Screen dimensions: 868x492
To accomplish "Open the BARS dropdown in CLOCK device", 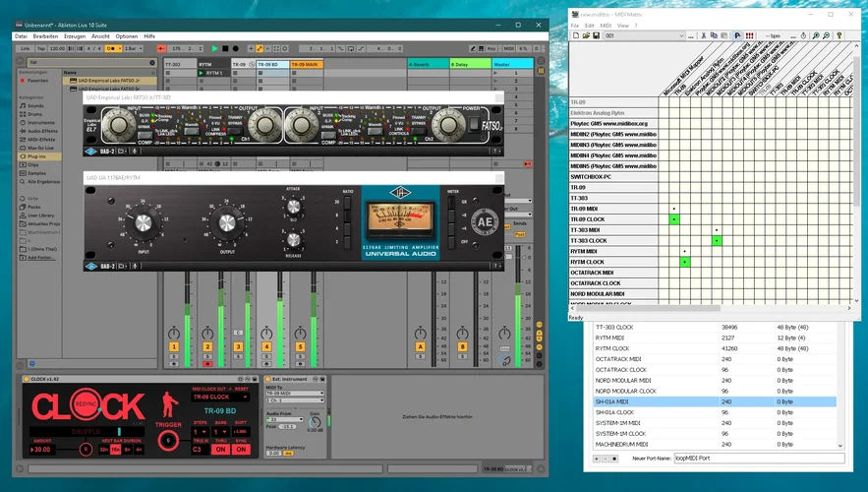I will 220,432.
